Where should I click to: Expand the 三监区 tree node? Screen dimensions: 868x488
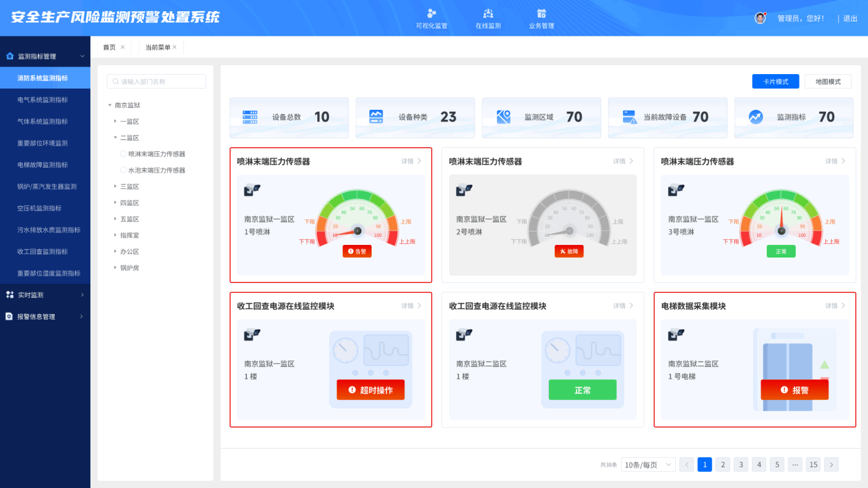click(117, 186)
